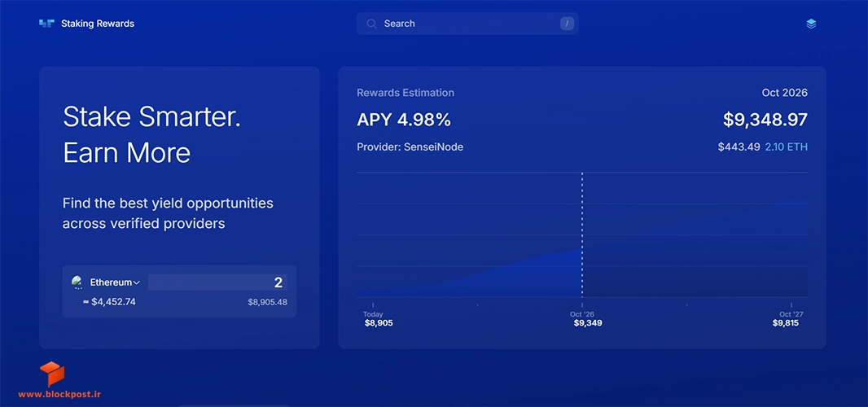This screenshot has width=868, height=407.
Task: Click the stake amount field showing 2
Action: point(217,282)
